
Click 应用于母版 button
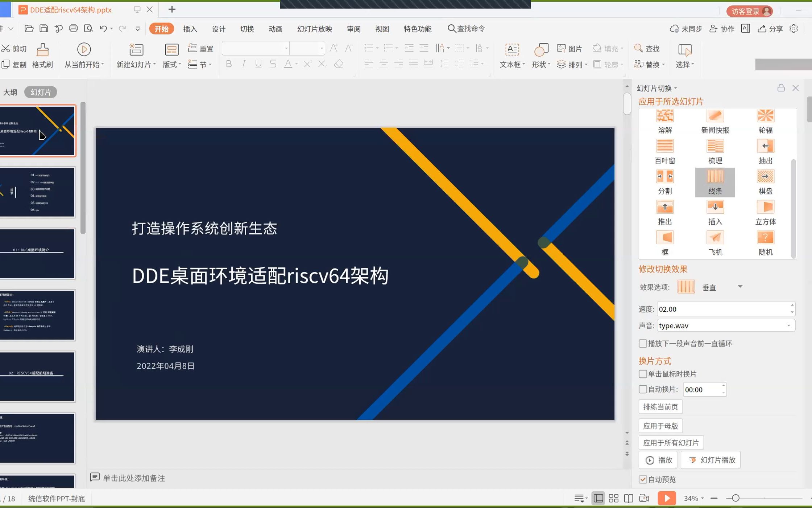point(660,426)
